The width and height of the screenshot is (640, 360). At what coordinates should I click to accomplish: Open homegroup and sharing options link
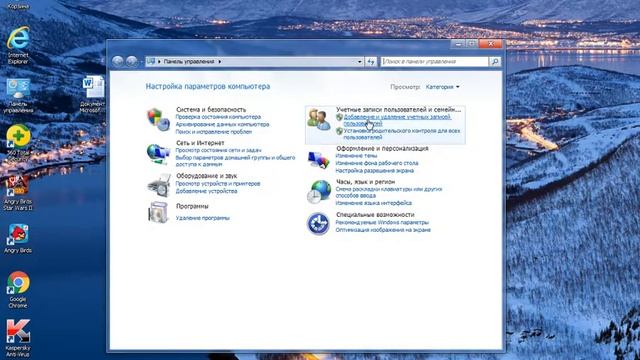235,161
